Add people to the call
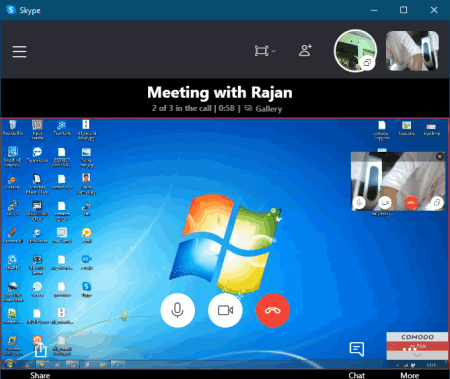 point(305,51)
